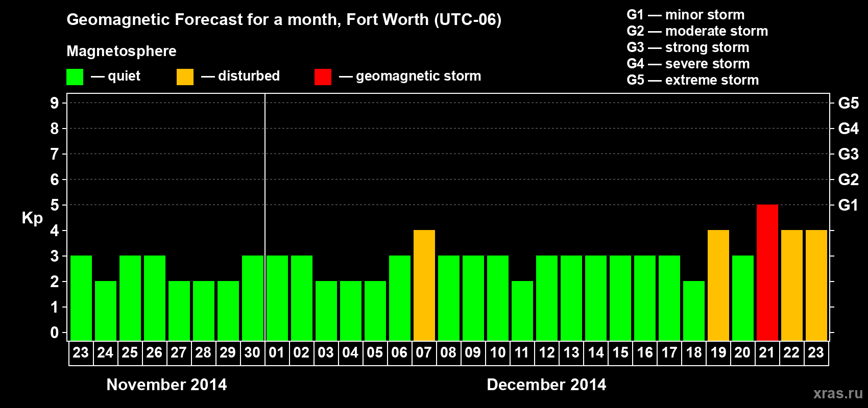The width and height of the screenshot is (868, 408).
Task: Click the green bar for November 30
Action: (x=253, y=298)
